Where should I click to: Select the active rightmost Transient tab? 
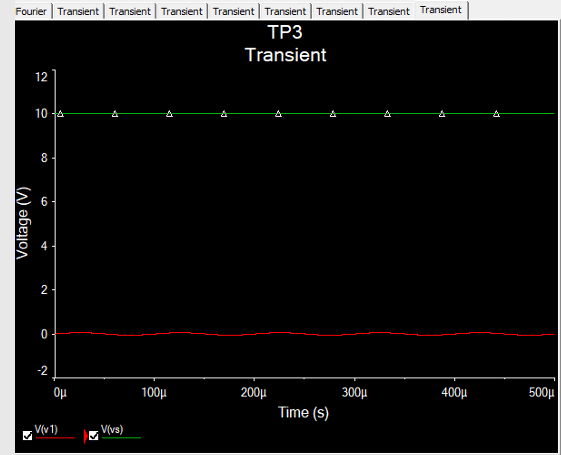click(x=441, y=10)
